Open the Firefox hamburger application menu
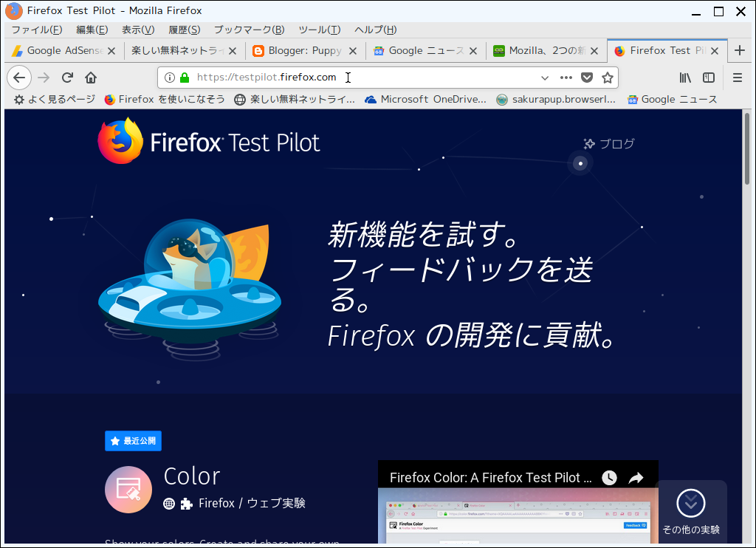 click(736, 77)
